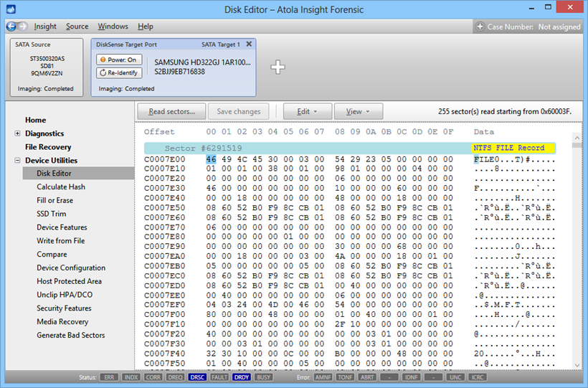Click the CORR status indicator
This screenshot has height=388, width=588.
(153, 377)
